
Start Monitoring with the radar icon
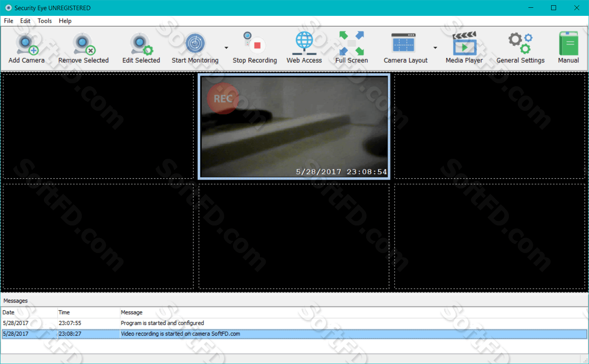pyautogui.click(x=195, y=48)
